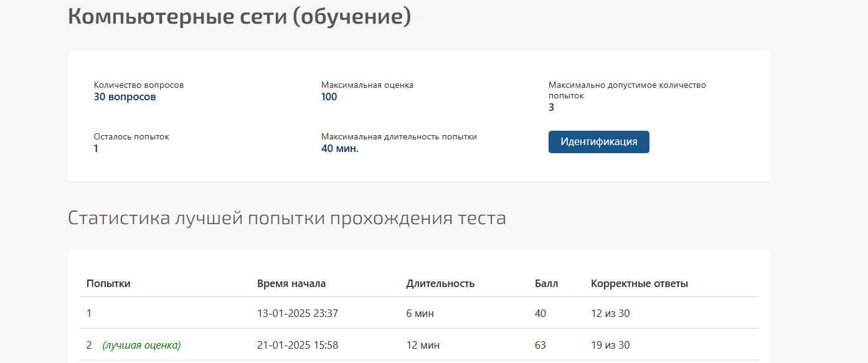Click the Корректные ответы column header
Image resolution: width=868 pixels, height=363 pixels.
pyautogui.click(x=639, y=284)
